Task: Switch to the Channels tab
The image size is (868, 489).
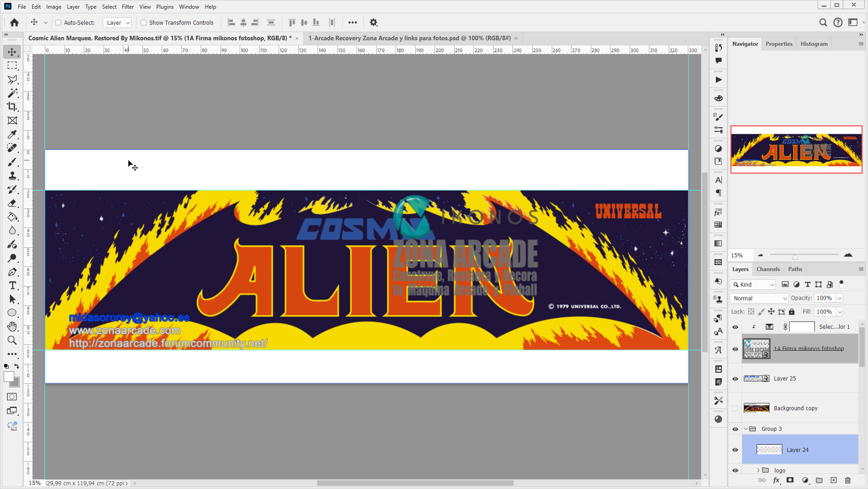Action: pos(768,269)
